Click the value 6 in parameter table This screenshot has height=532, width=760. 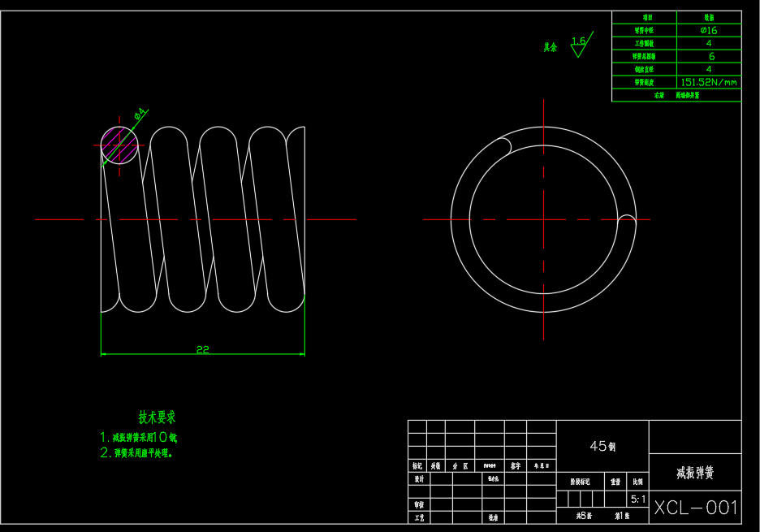710,56
